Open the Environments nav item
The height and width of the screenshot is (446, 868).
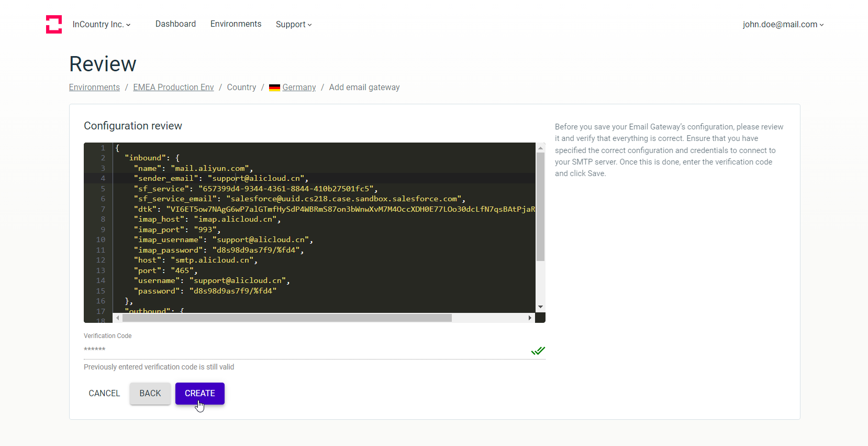click(236, 24)
